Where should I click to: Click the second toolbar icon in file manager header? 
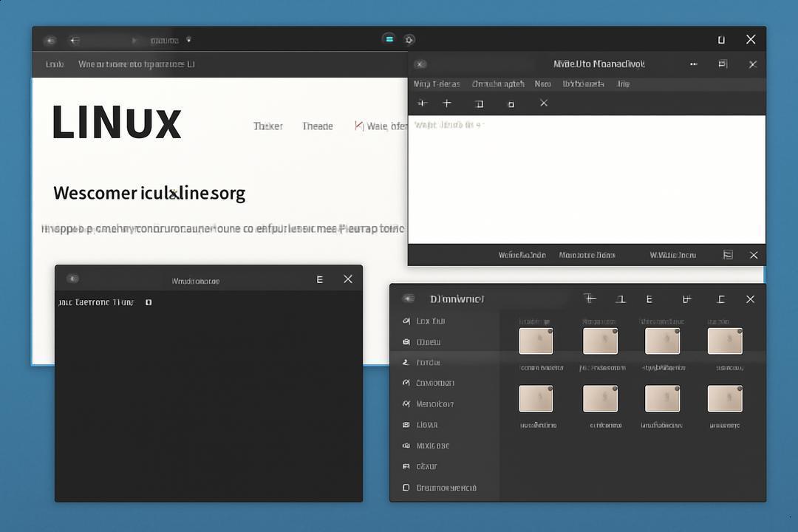tap(621, 299)
